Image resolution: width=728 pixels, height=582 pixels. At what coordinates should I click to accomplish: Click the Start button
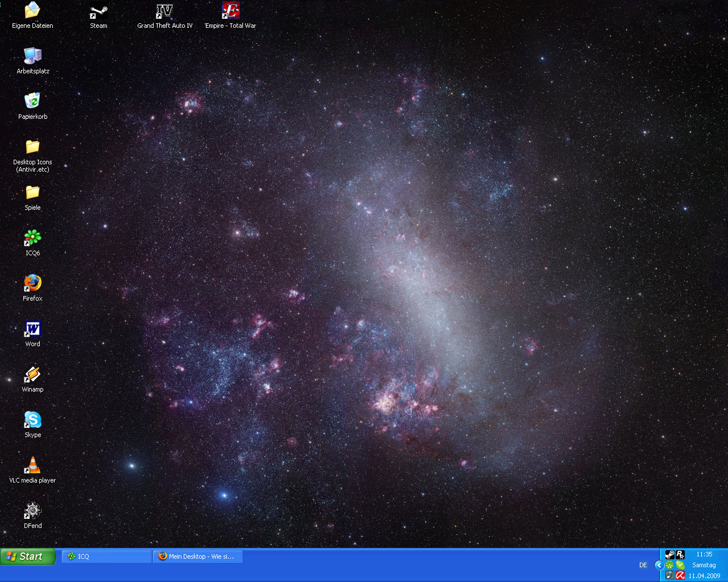(28, 556)
